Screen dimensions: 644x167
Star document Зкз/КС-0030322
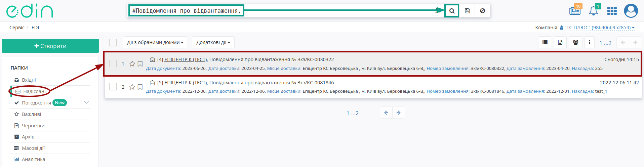132,64
